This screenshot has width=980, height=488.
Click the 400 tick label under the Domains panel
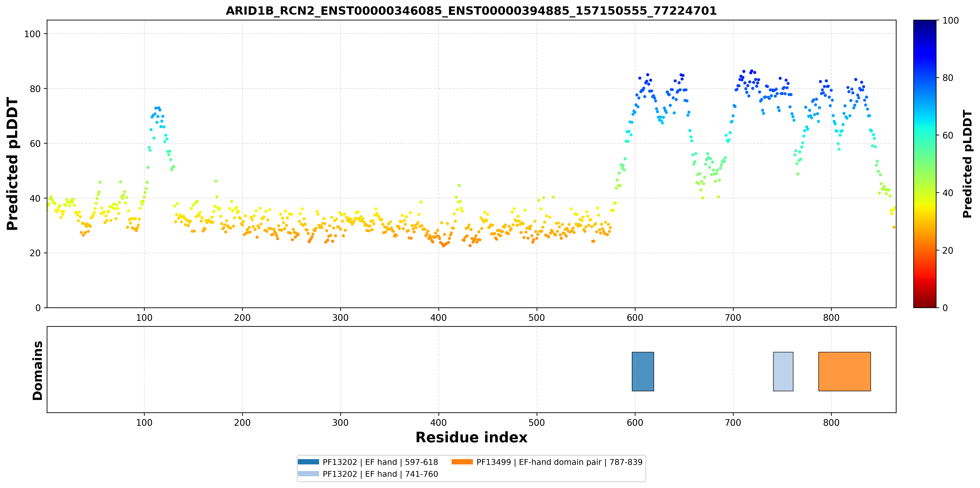[x=438, y=423]
